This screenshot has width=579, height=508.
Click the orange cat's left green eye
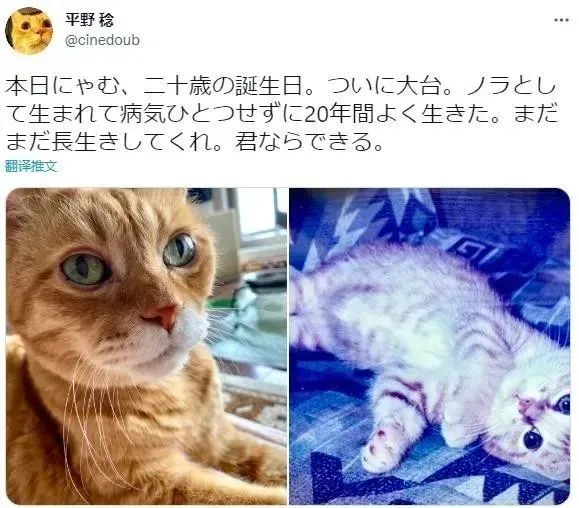coord(84,269)
